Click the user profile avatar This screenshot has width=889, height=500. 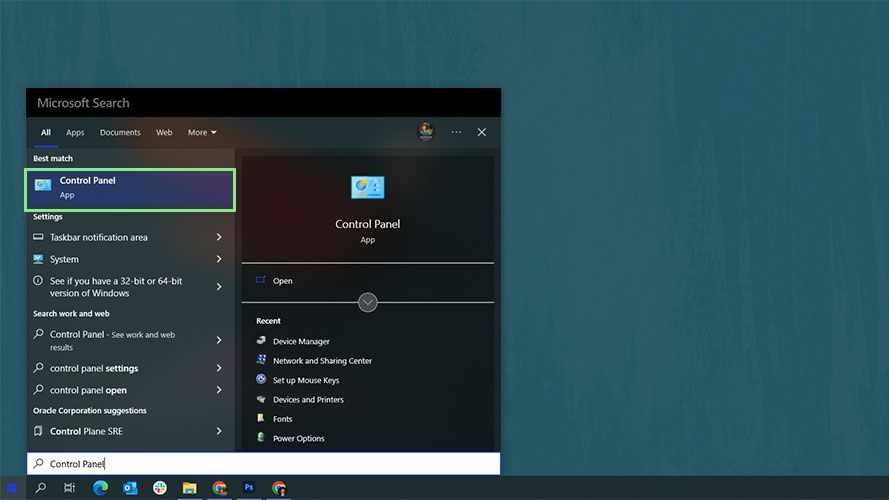point(426,132)
